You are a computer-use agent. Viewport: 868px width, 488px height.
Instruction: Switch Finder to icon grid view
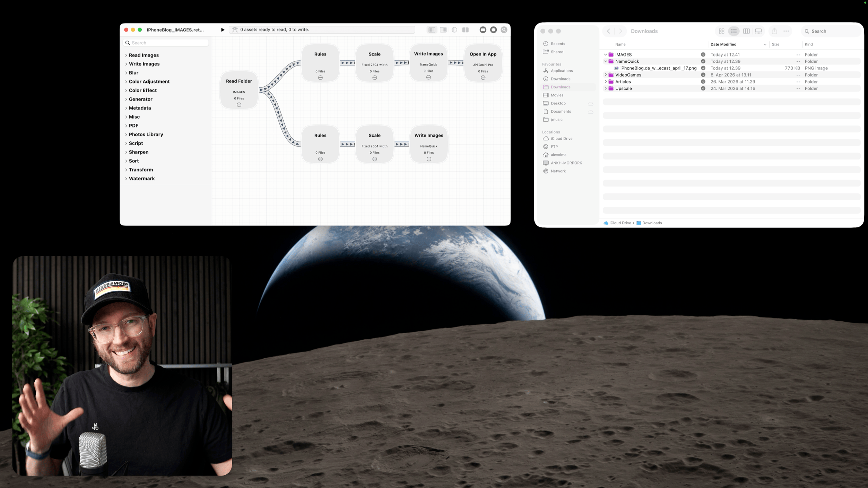tap(722, 31)
